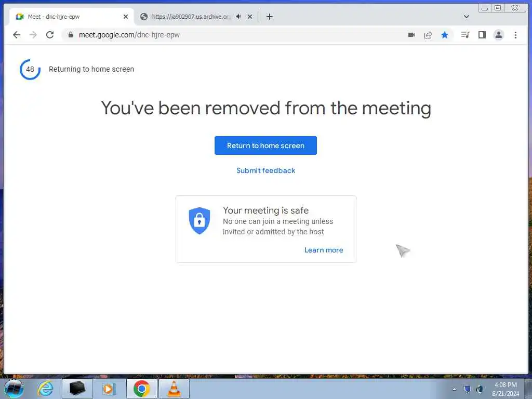This screenshot has width=532, height=399.
Task: Toggle the bookmark star icon
Action: [x=445, y=35]
